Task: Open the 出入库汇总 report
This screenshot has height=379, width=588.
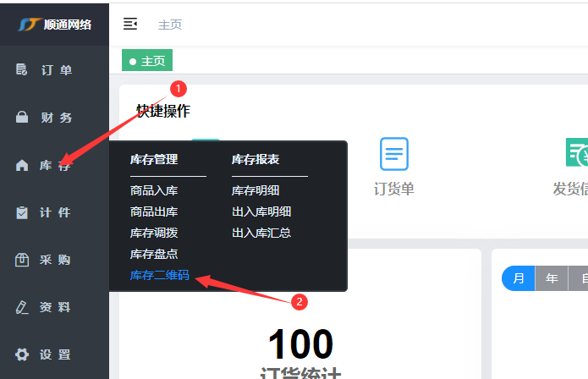Action: (261, 233)
